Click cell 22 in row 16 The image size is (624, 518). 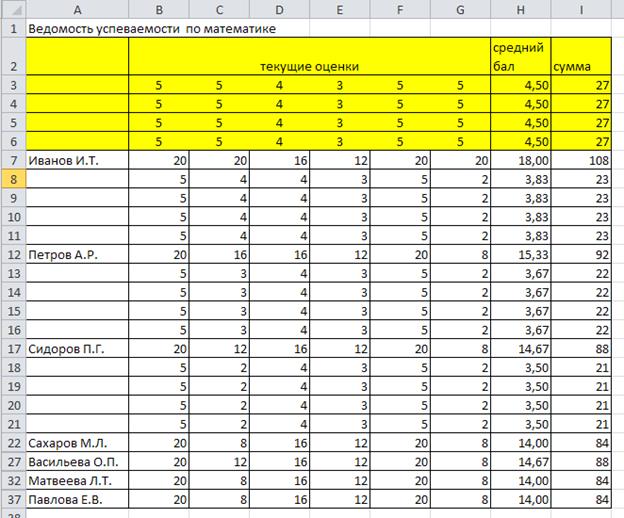click(x=581, y=330)
